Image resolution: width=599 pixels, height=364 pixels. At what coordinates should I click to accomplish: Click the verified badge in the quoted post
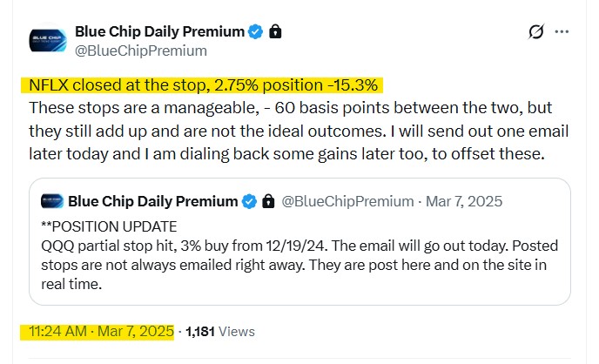248,202
